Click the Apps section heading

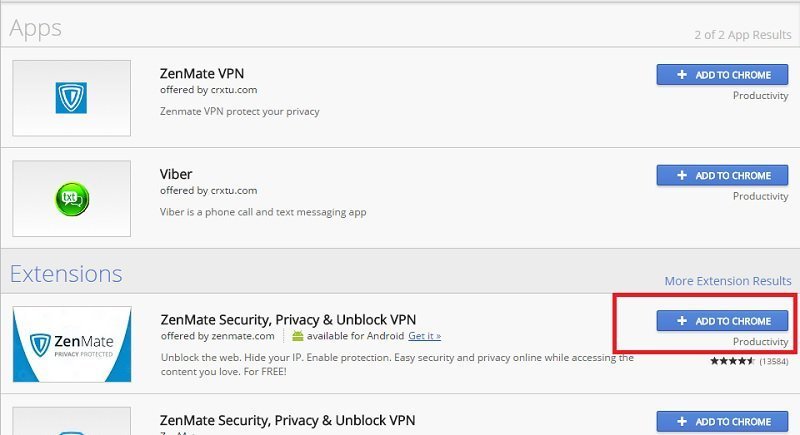click(36, 29)
